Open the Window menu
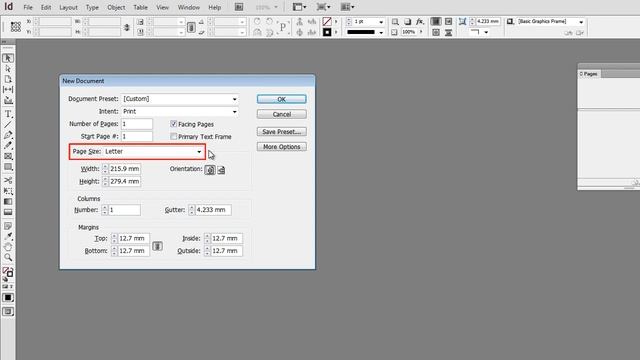Image resolution: width=640 pixels, height=360 pixels. [x=189, y=7]
